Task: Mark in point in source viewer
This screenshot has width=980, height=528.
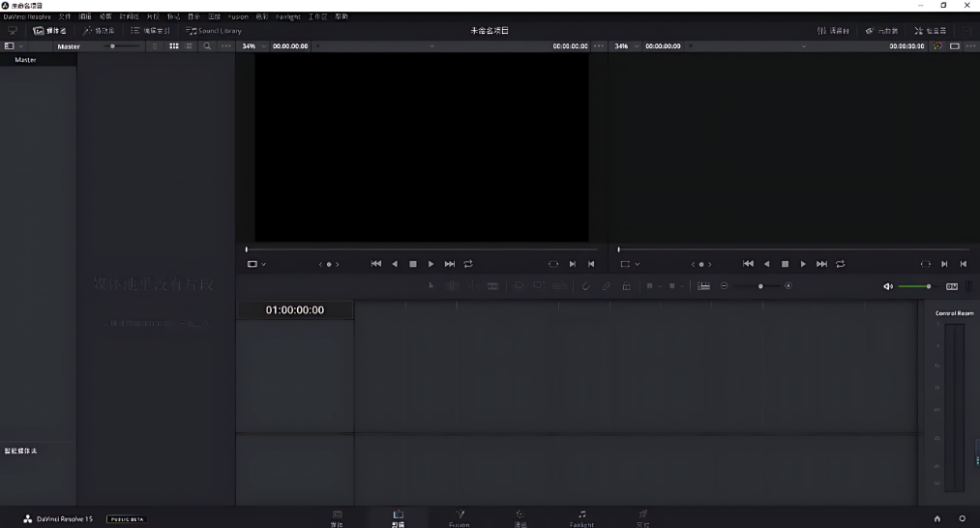Action: pos(573,264)
